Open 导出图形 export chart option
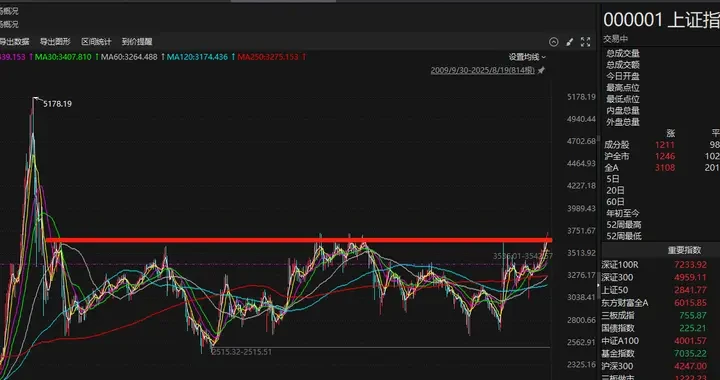This screenshot has width=720, height=380. coord(55,42)
